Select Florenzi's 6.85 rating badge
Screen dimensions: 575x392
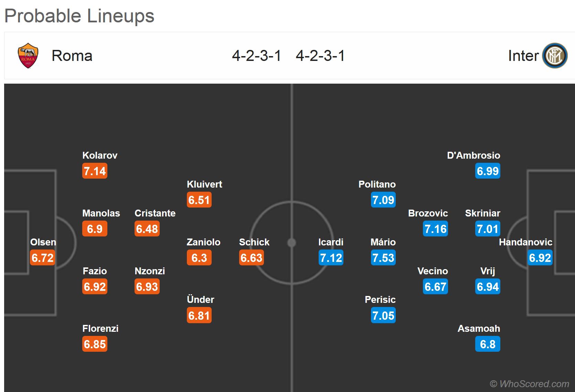95,344
